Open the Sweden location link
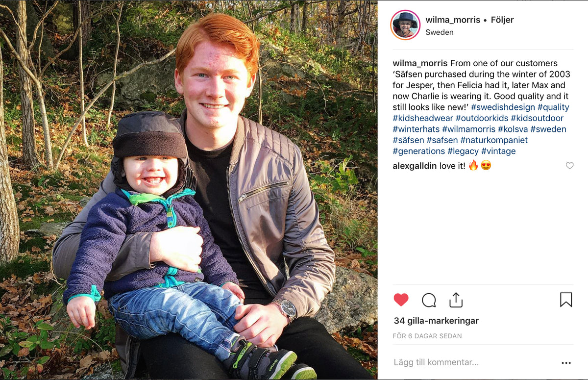 tap(440, 32)
